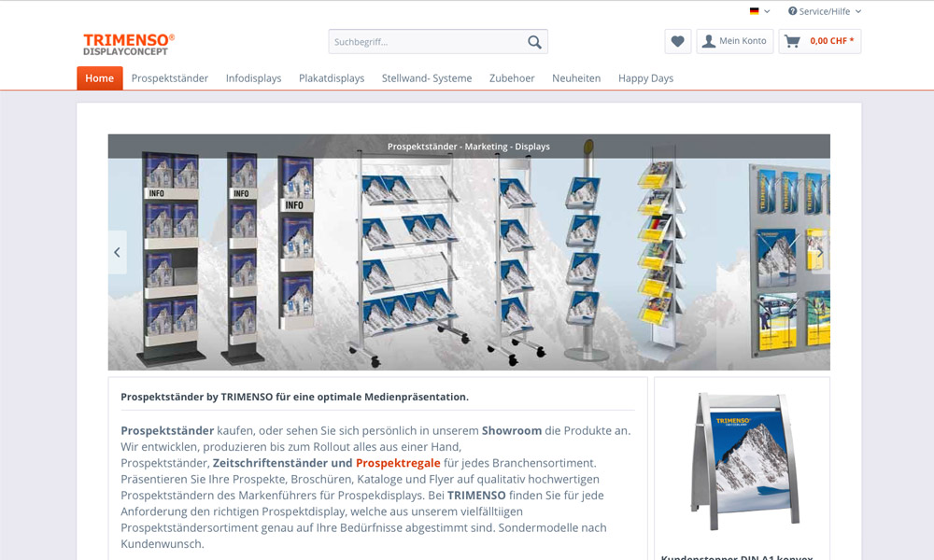Expand the Service/Hilfe menu
The width and height of the screenshot is (934, 560).
pos(825,11)
